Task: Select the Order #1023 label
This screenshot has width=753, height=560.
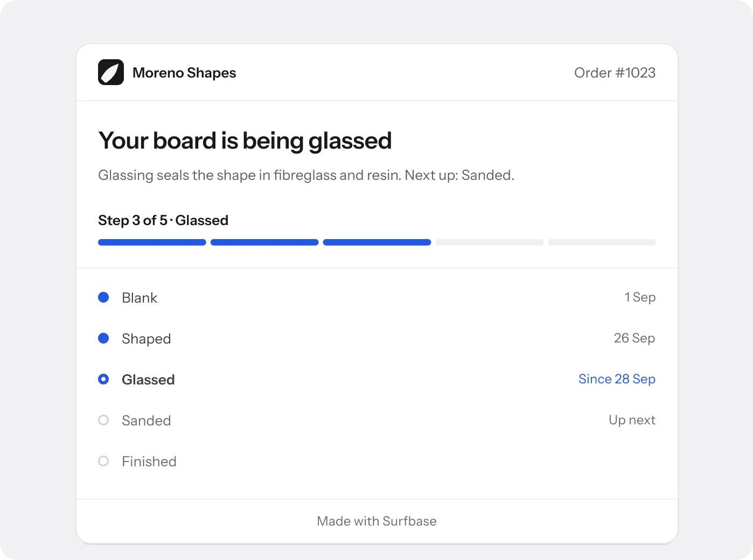Action: 615,73
